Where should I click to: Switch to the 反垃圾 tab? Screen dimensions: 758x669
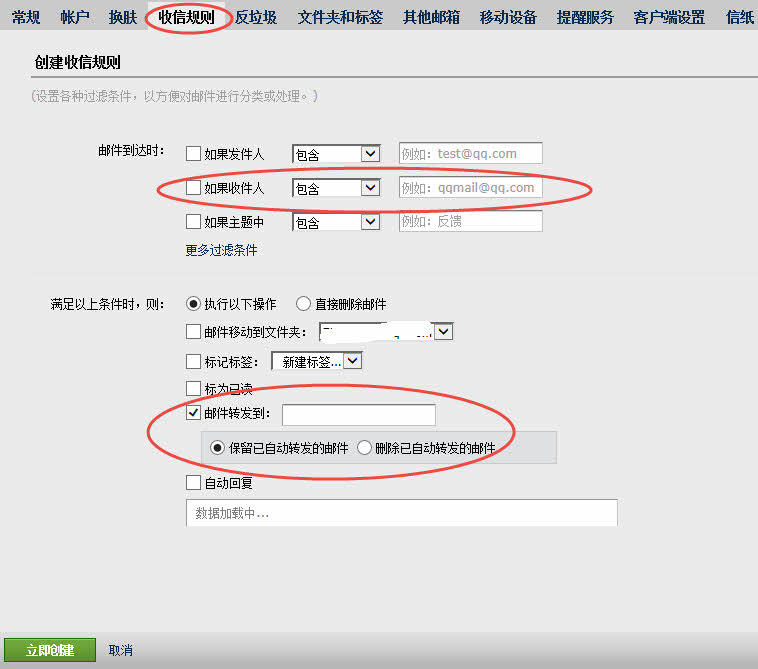pos(256,17)
